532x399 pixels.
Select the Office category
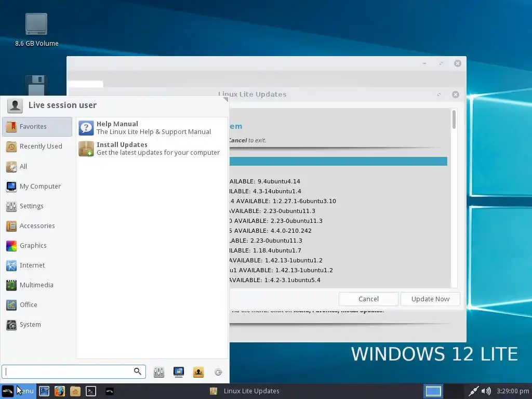click(x=37, y=304)
